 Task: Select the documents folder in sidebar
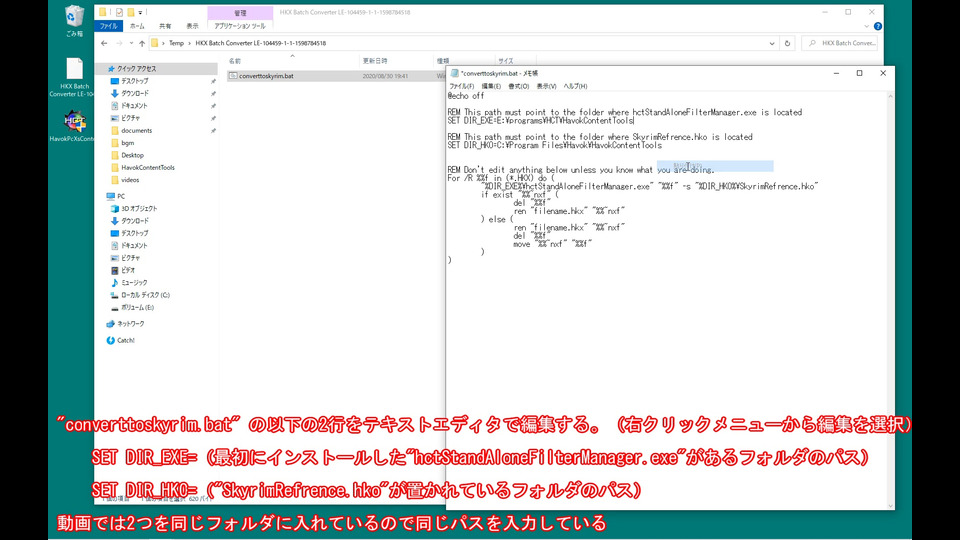pos(136,130)
